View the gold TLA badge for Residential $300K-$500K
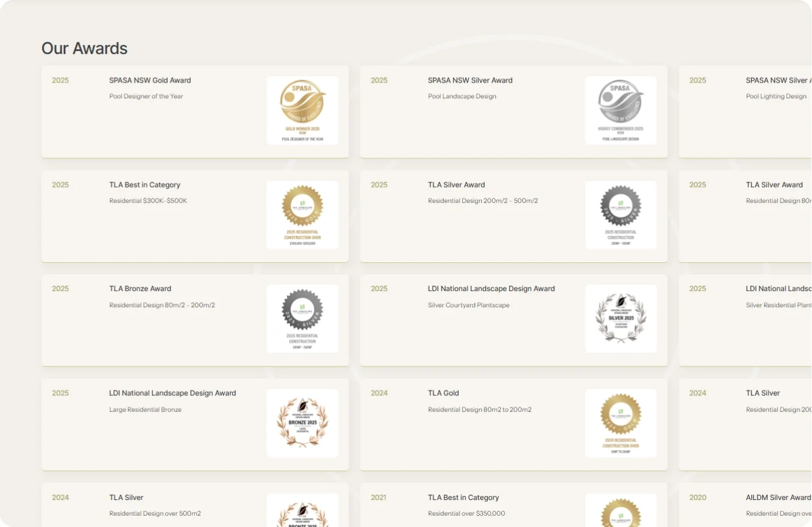The height and width of the screenshot is (527, 812). point(302,215)
